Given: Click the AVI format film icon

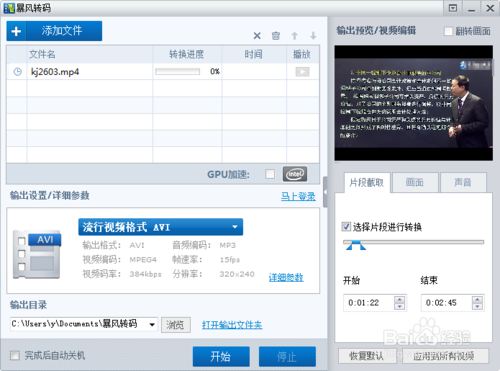Looking at the screenshot, I should [37, 255].
